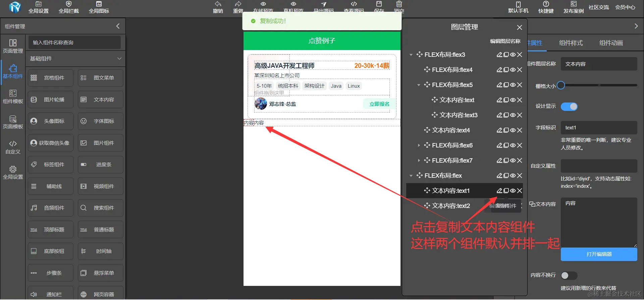The image size is (644, 300).
Task: Copy the 文本内容:text1 layer
Action: coord(506,191)
